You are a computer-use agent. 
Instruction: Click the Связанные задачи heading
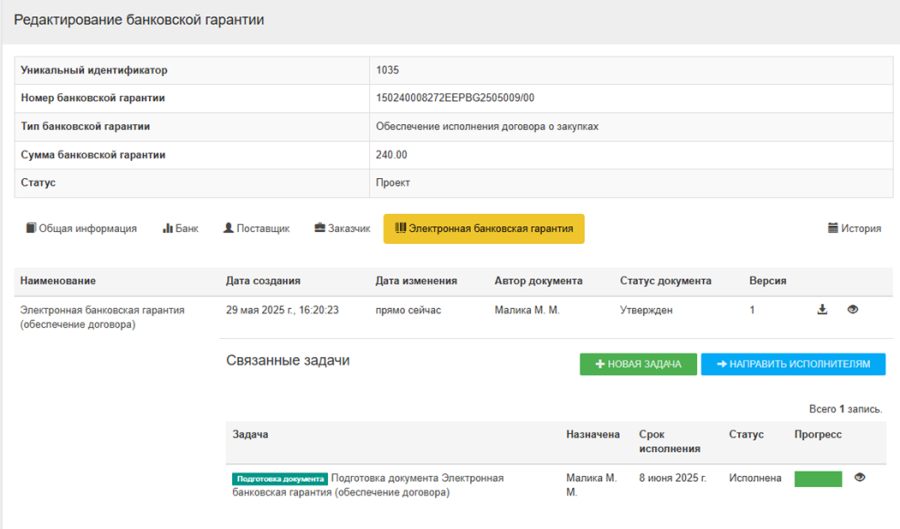click(x=288, y=360)
